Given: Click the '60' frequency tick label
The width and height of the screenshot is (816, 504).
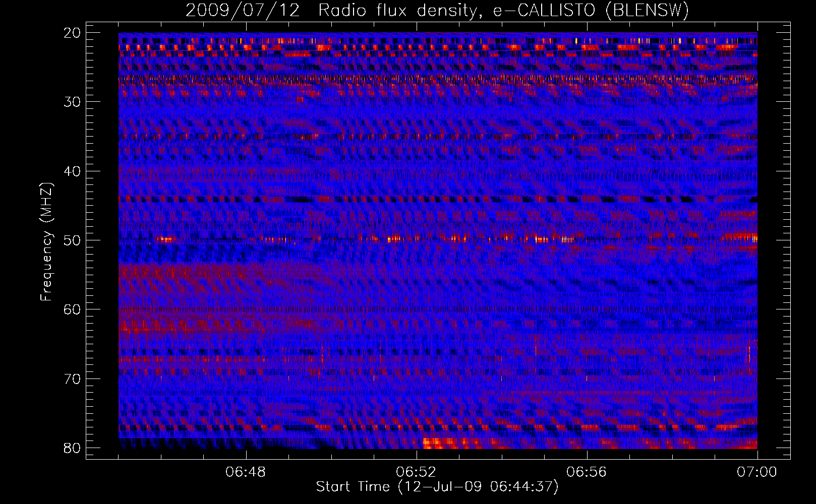Looking at the screenshot, I should pyautogui.click(x=73, y=309).
